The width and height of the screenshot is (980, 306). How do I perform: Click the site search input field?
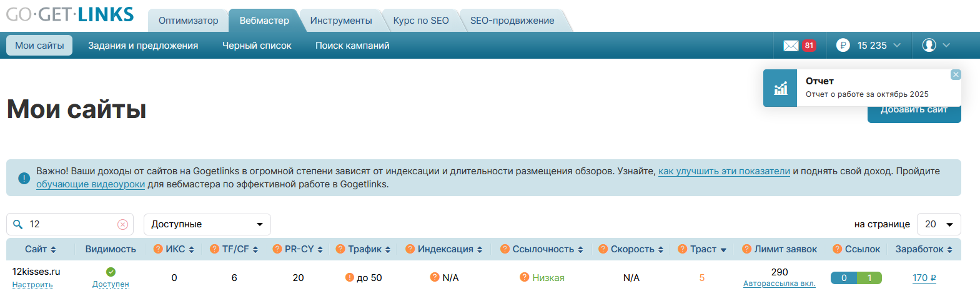(x=69, y=224)
